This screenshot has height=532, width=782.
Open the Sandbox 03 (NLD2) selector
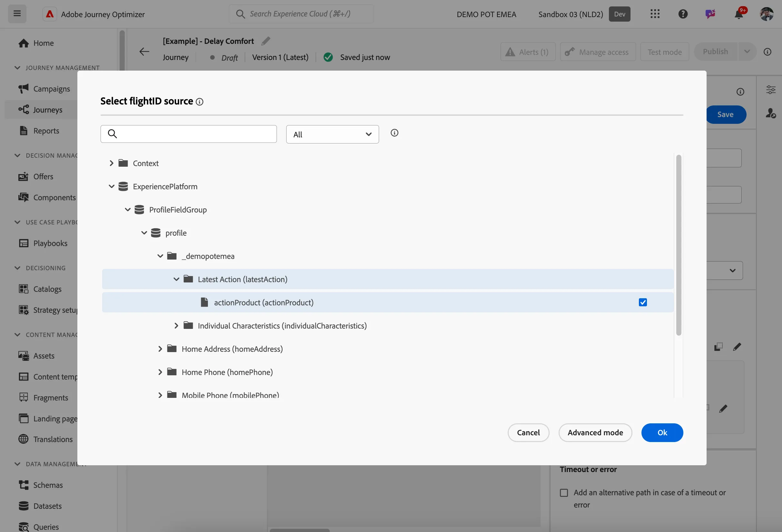(584, 14)
